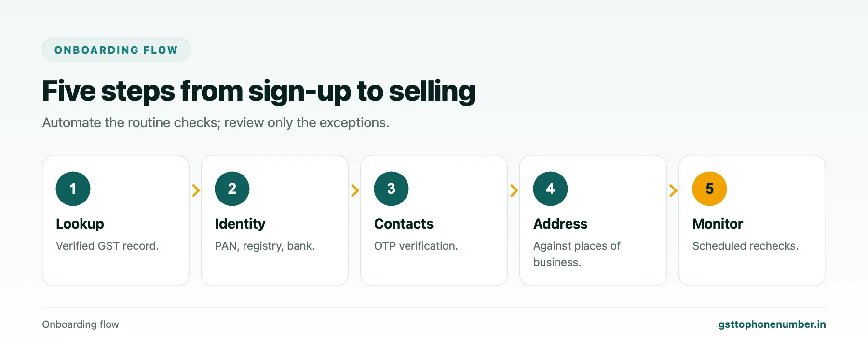Select the step 4 number circle
The width and height of the screenshot is (868, 364).
tap(550, 189)
